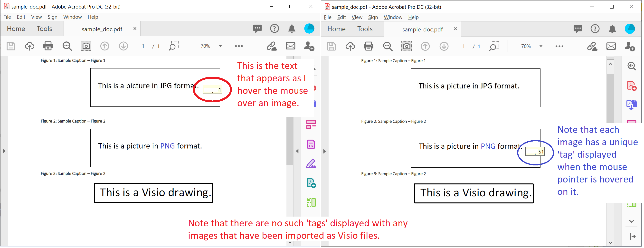
Task: Click cloud upload icon in left window
Action: tap(29, 46)
